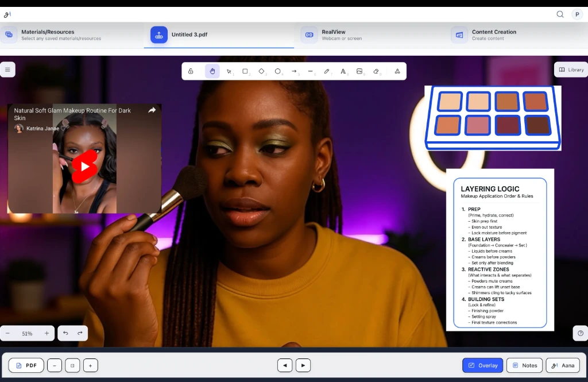Click the REACTIVE ZONES heading text

(488, 269)
